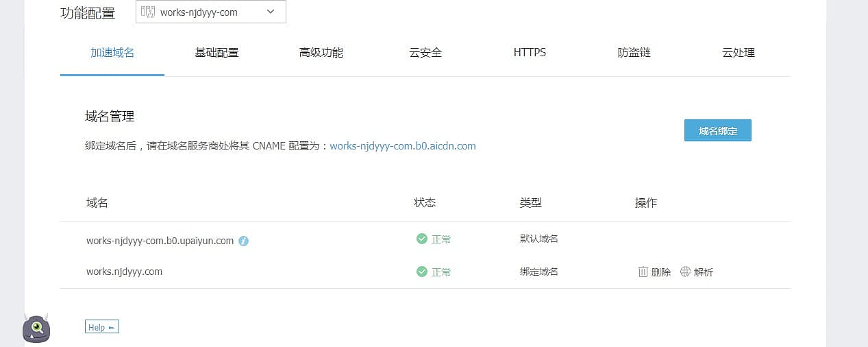Switch to the 防盗链 tab
This screenshot has width=868, height=347.
634,53
